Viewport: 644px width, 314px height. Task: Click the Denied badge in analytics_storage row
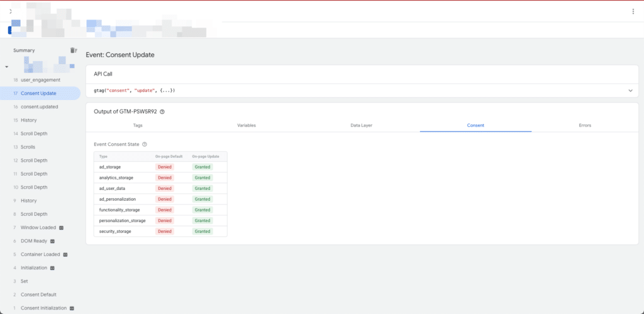pyautogui.click(x=165, y=177)
